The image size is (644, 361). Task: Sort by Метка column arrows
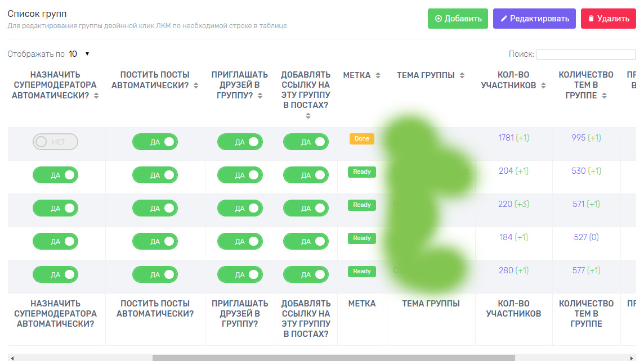[x=378, y=75]
